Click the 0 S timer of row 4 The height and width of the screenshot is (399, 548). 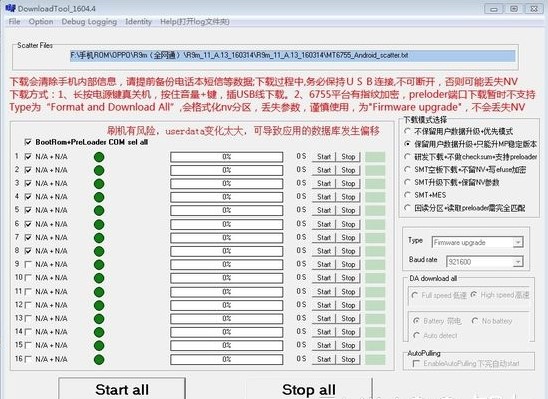tap(301, 197)
